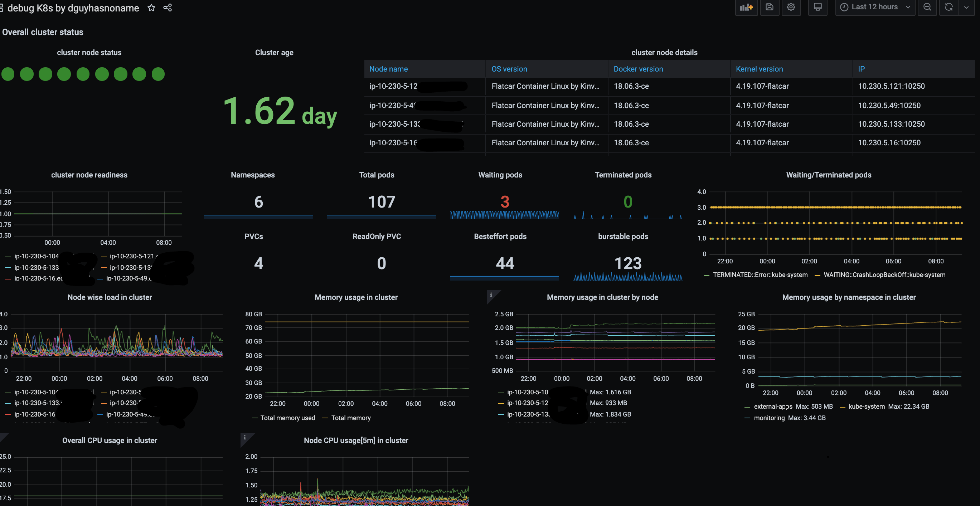
Task: Open the Terminated pods stat panel title
Action: [623, 175]
